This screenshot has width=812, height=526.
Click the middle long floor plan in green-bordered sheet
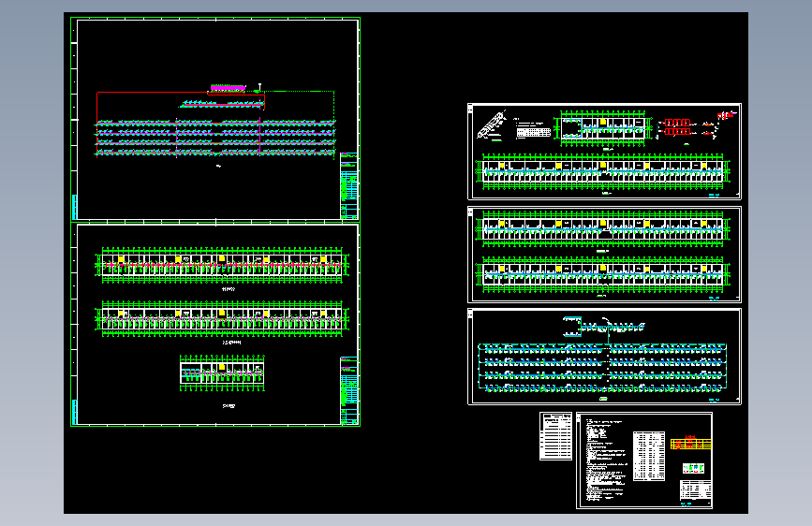(222, 318)
